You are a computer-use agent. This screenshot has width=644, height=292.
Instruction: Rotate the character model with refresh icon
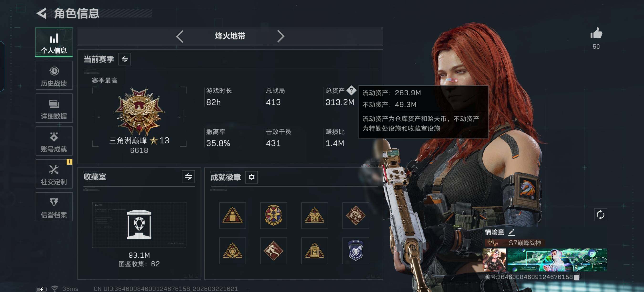(600, 215)
